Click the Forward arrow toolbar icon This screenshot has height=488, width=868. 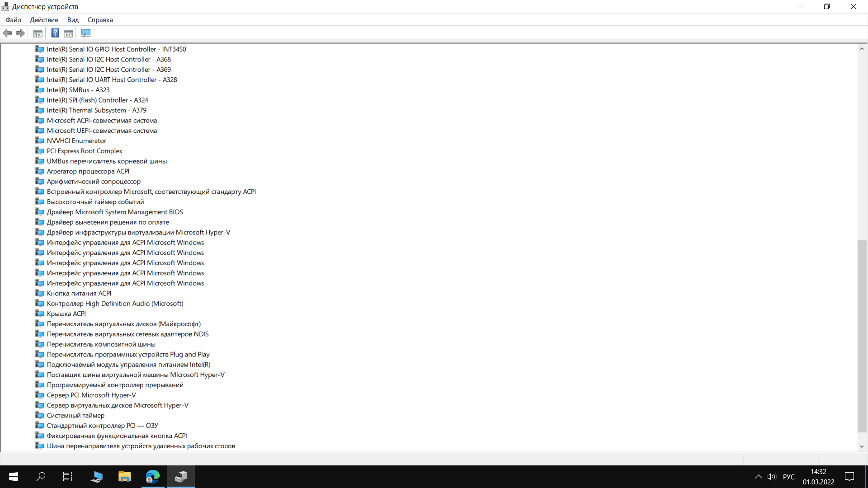20,33
